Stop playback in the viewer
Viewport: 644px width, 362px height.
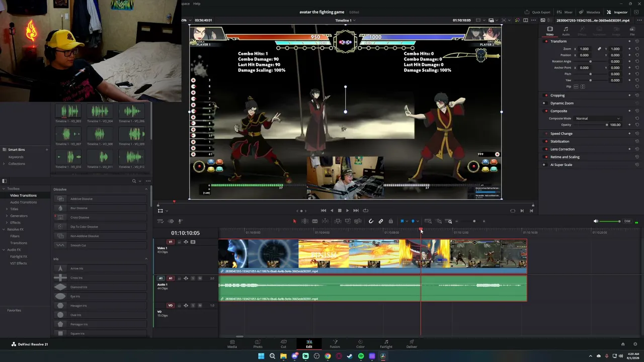coord(339,211)
